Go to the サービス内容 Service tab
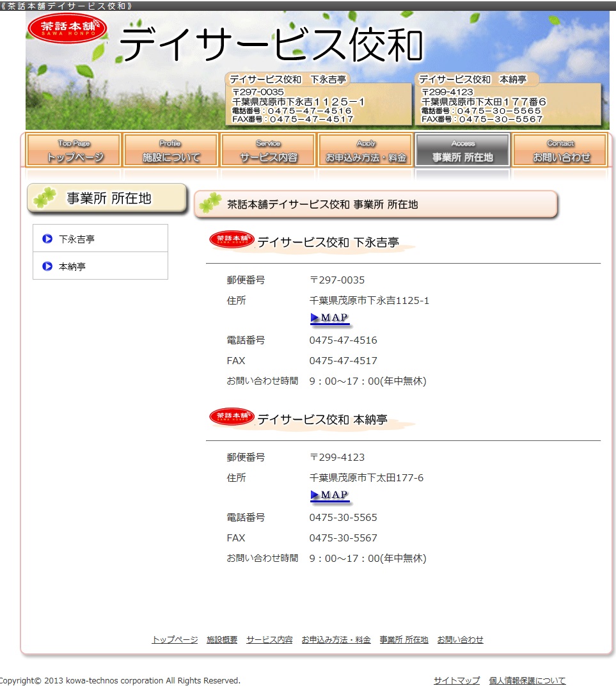 268,150
